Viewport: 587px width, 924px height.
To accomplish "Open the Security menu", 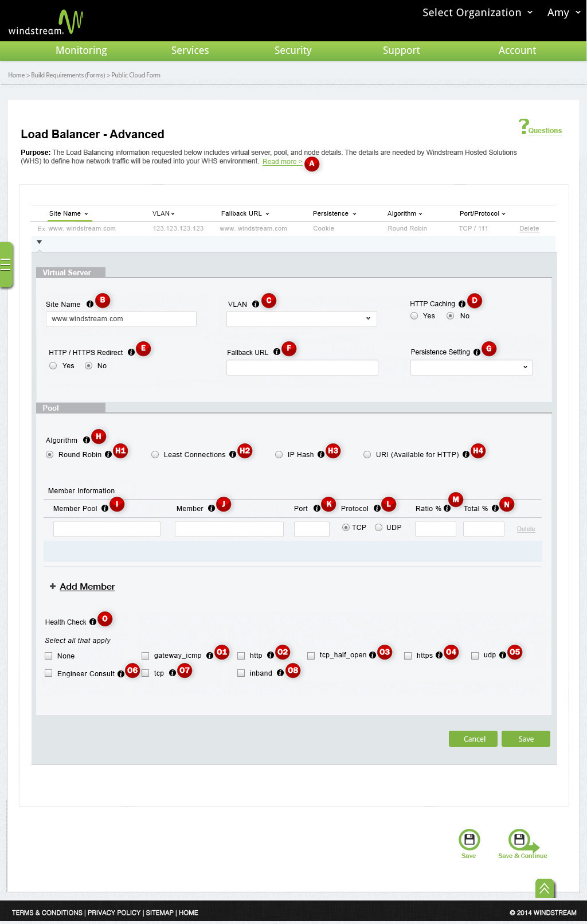I will point(292,50).
